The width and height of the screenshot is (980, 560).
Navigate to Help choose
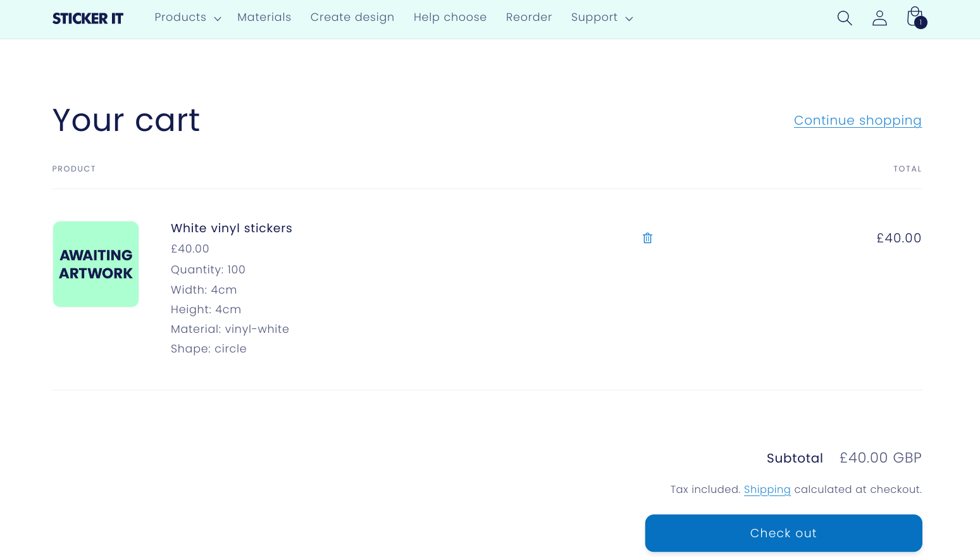pyautogui.click(x=450, y=17)
